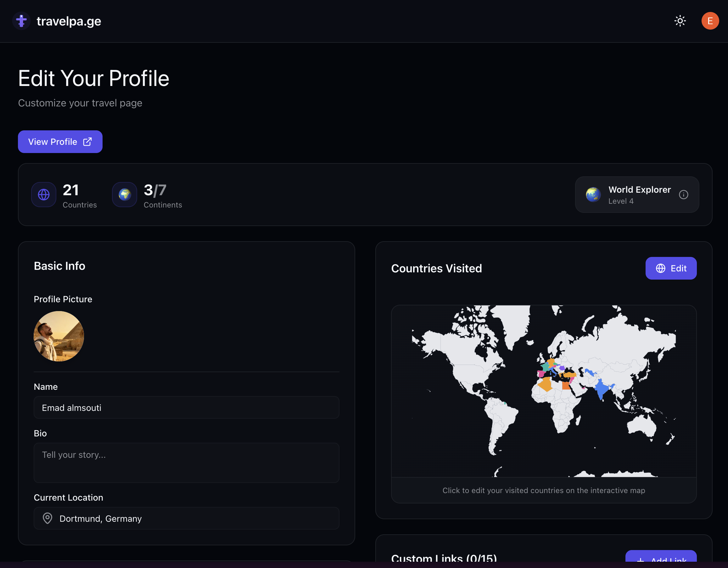
Task: Click Edit button in Countries Visited
Action: coord(671,268)
